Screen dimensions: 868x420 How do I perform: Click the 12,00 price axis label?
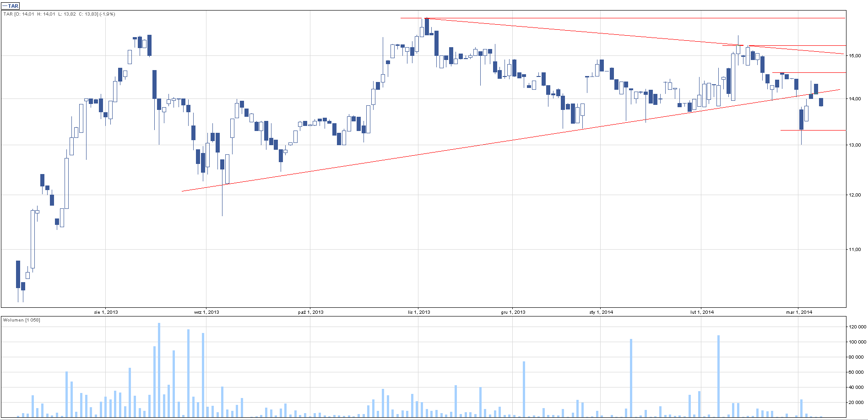coord(854,195)
